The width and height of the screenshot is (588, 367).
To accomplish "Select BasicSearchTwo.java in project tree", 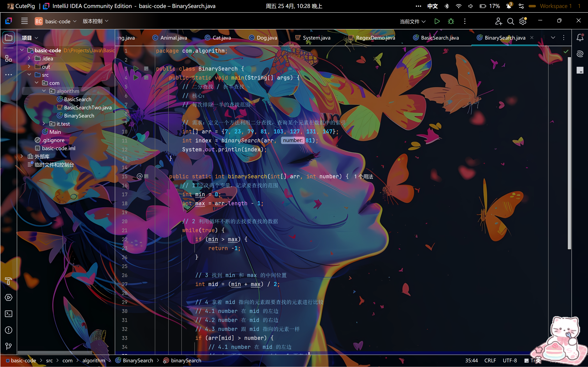I will point(84,108).
